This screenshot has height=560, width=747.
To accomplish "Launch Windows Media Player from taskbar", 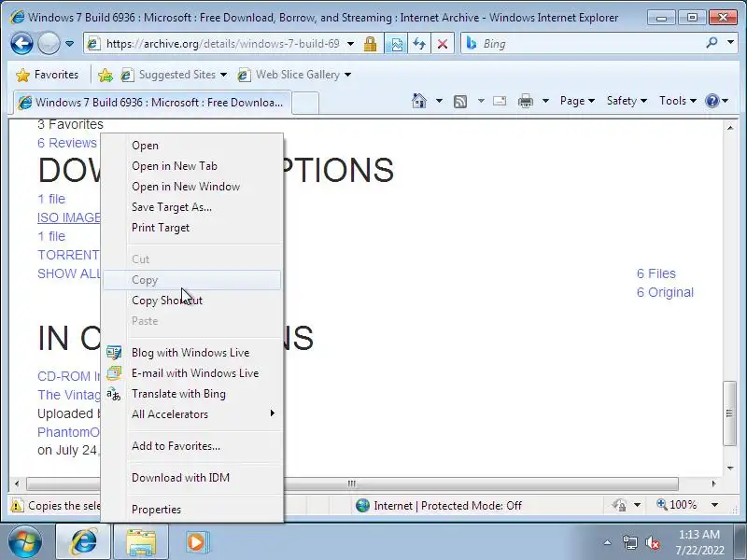I will point(196,542).
